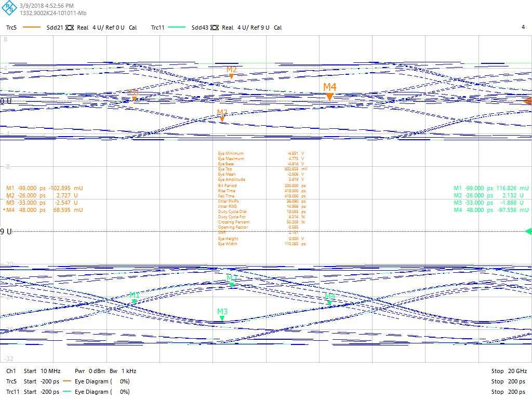This screenshot has height=399, width=532.
Task: Select the Trc5 trace label in header
Action: [x=12, y=28]
